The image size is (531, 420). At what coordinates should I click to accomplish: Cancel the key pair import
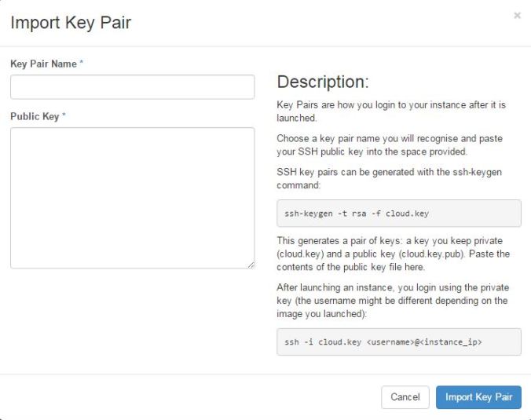click(405, 397)
